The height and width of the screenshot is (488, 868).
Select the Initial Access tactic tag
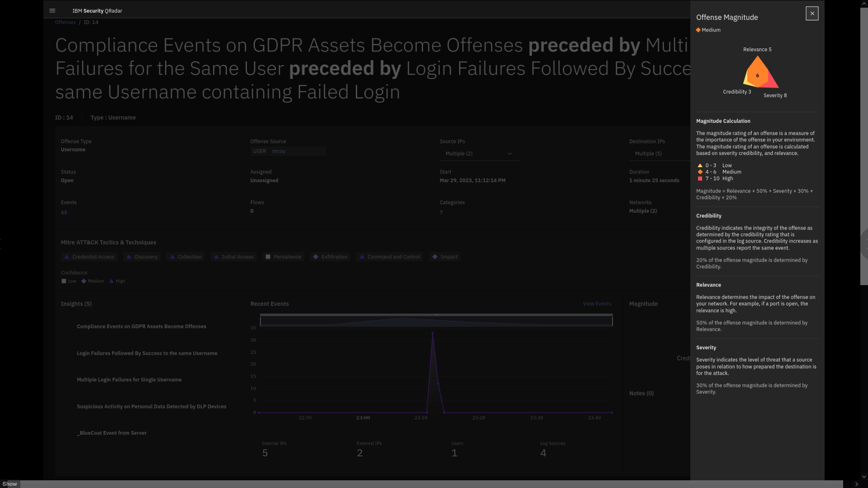point(234,257)
